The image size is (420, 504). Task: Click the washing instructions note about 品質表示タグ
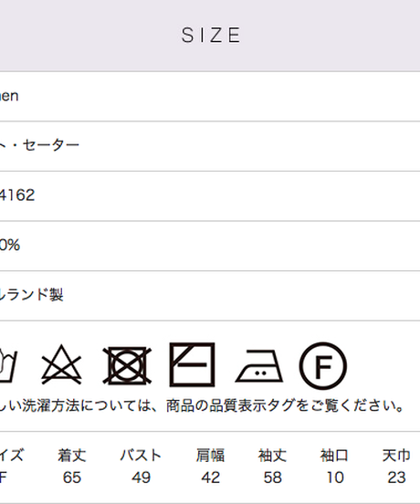point(202,406)
